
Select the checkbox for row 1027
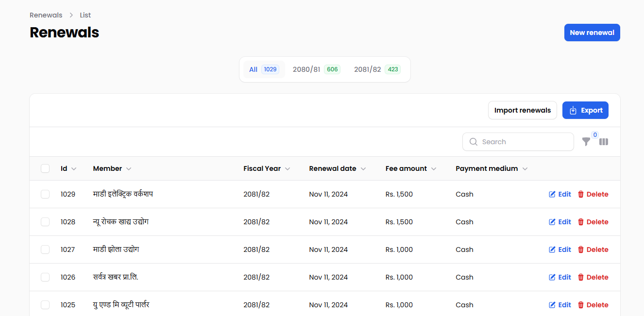[45, 249]
